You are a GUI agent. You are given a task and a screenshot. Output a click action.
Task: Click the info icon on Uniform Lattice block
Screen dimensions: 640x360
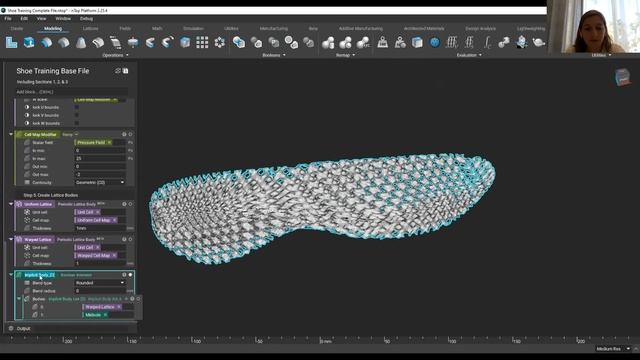(x=124, y=204)
